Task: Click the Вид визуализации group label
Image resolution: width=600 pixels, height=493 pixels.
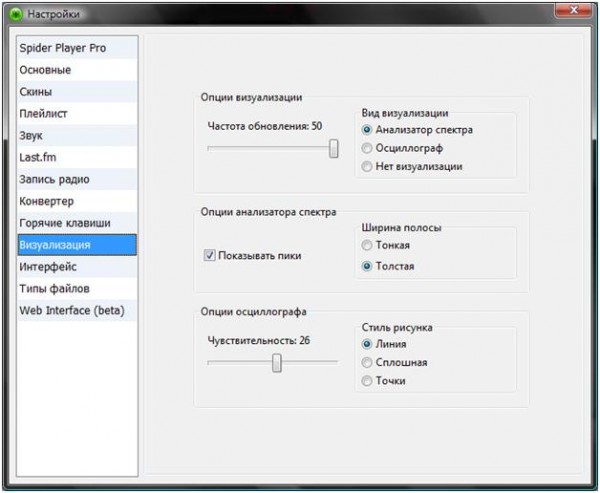Action: pos(405,113)
